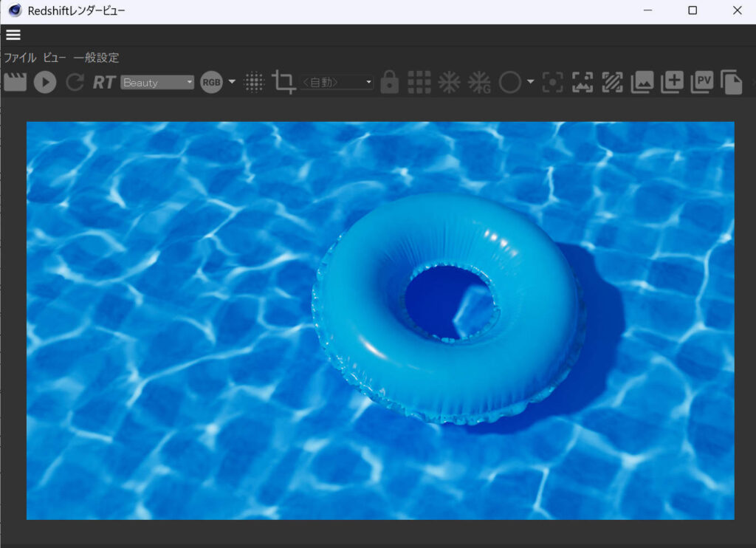756x548 pixels.
Task: Click the focus pick target icon
Action: (552, 82)
